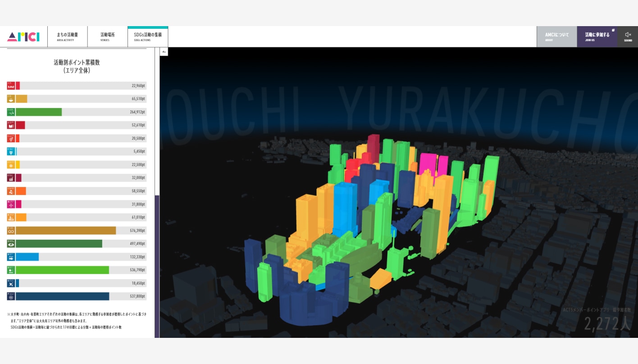Image resolution: width=638 pixels, height=364 pixels.
Task: Click the SDG 17 Partnerships icon
Action: pos(11,296)
